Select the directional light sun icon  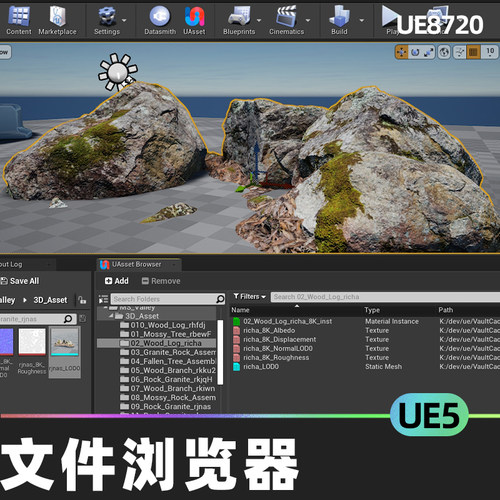tap(118, 72)
